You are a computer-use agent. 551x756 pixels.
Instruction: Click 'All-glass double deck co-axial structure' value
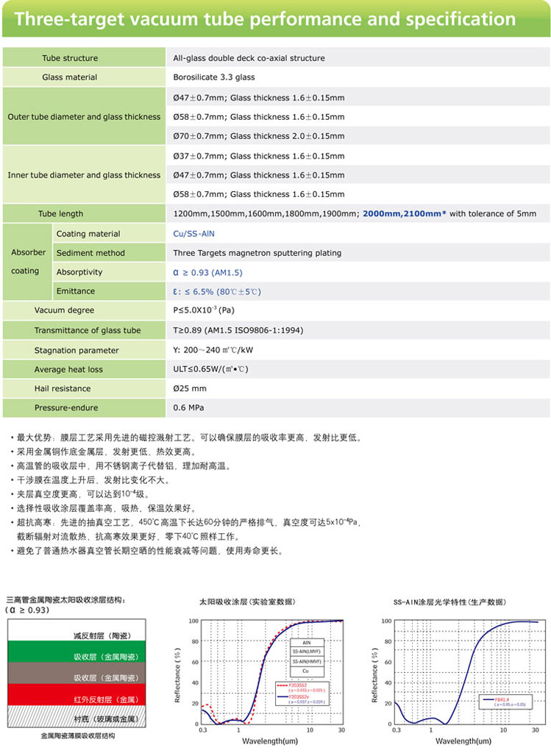pos(249,58)
